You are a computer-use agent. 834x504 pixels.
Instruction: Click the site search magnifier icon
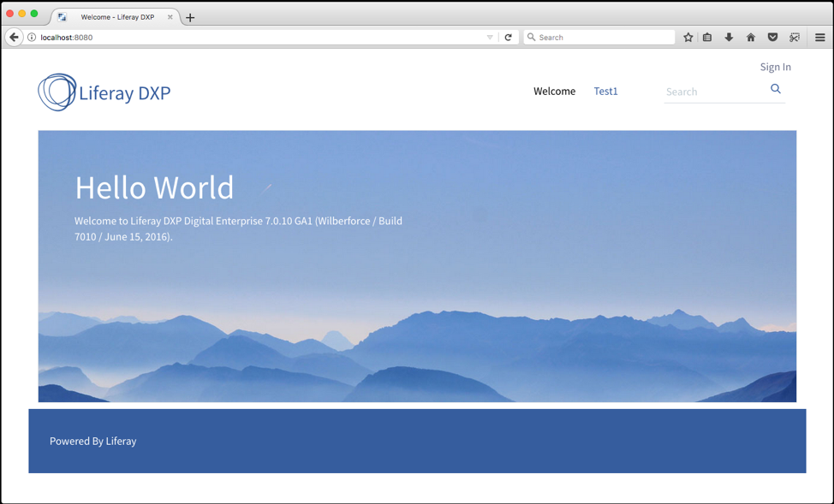[776, 89]
